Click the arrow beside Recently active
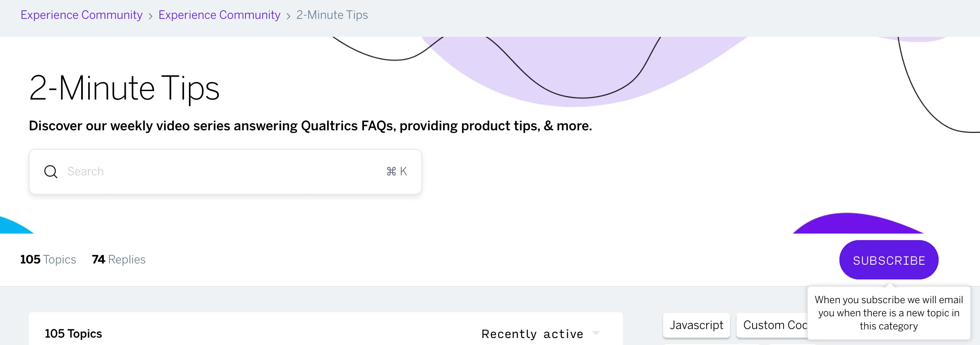980x345 pixels. pyautogui.click(x=596, y=333)
